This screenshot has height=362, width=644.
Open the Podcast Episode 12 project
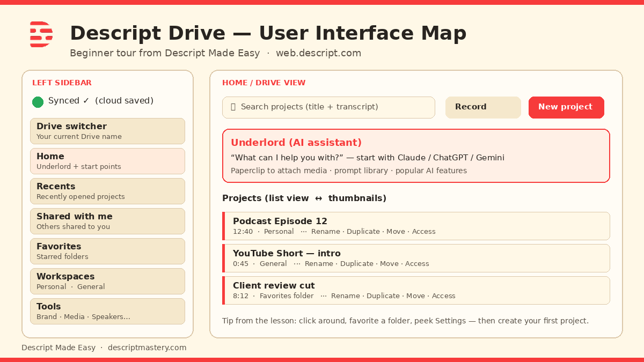click(416, 226)
